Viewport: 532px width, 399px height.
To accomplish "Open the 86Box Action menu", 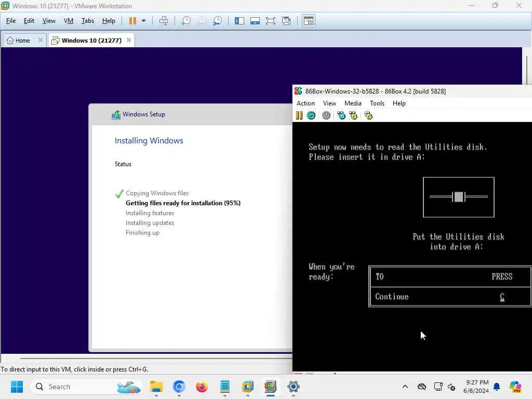I will click(x=305, y=103).
